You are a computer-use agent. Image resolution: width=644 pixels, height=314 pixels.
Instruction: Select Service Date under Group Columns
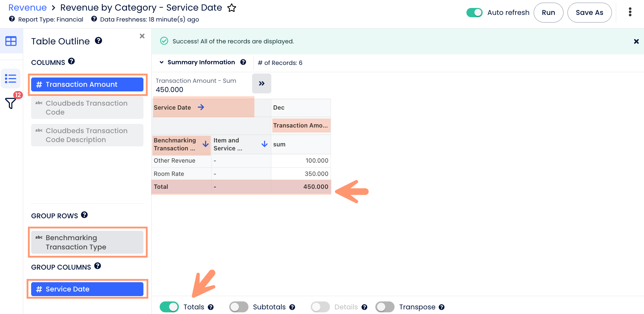pos(87,289)
